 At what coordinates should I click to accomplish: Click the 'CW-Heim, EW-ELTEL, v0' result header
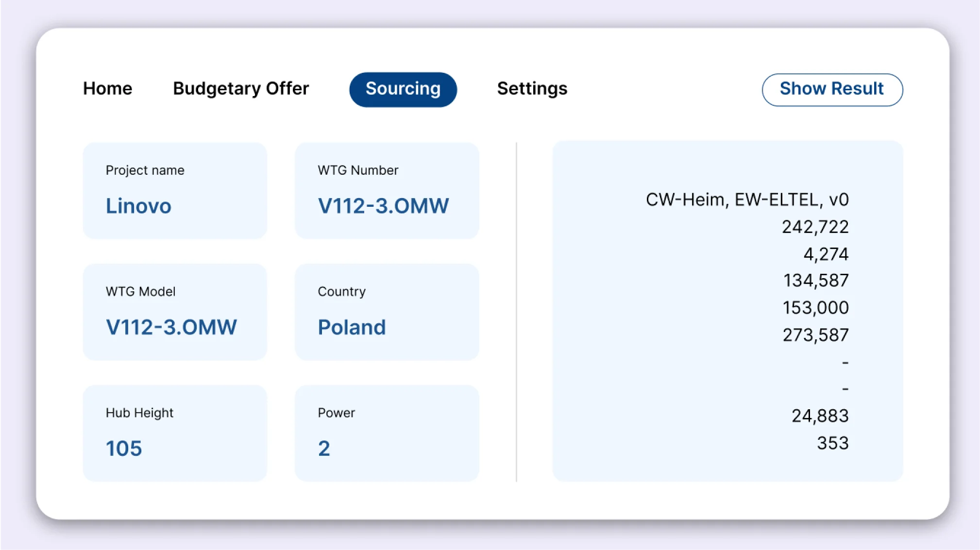coord(747,200)
